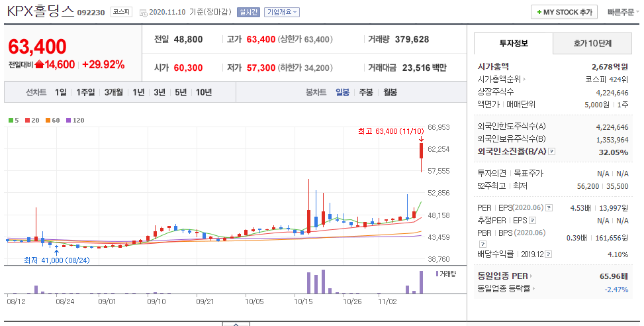Viewport: 644px width, 326px height.
Task: Click the 5-day moving average green swatch
Action: (11, 121)
